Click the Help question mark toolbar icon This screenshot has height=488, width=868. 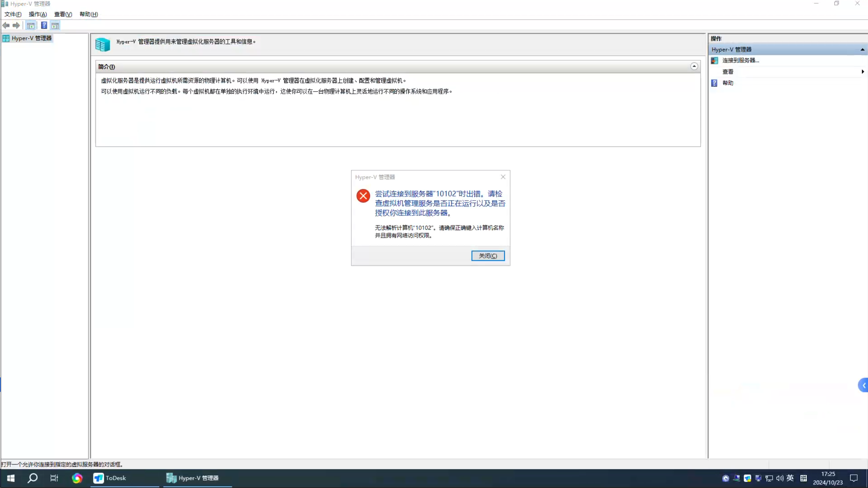coord(44,25)
